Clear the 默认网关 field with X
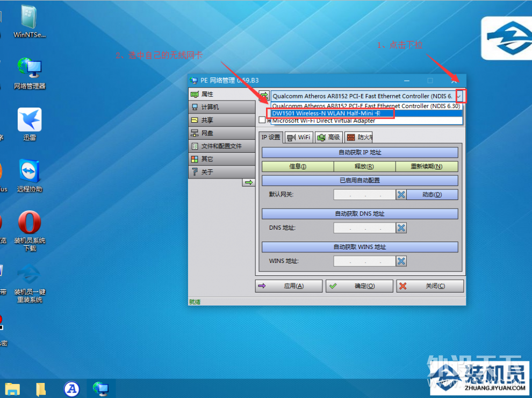532x398 pixels. 401,195
